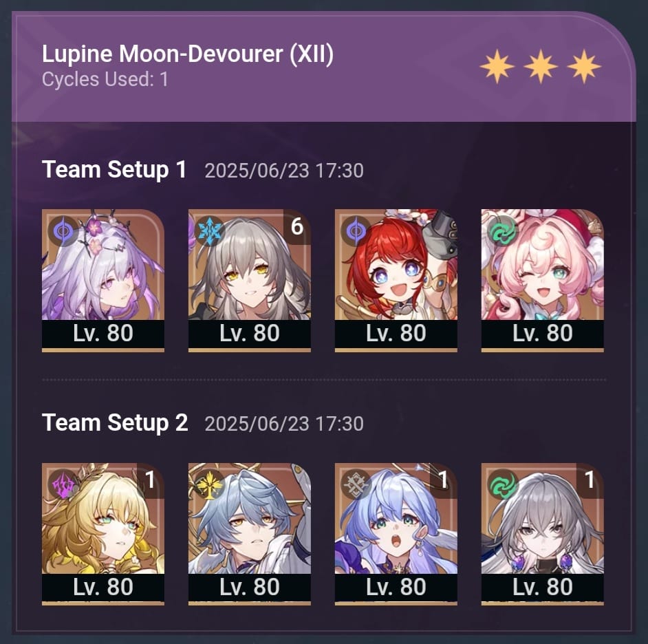
Task: Click the Lightning element icon on the blonde character
Action: pos(63,484)
